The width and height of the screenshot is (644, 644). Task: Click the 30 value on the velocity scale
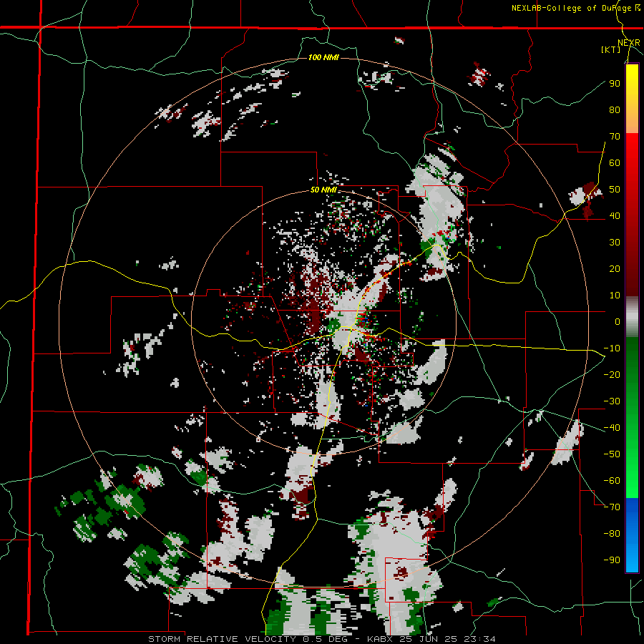coord(615,243)
